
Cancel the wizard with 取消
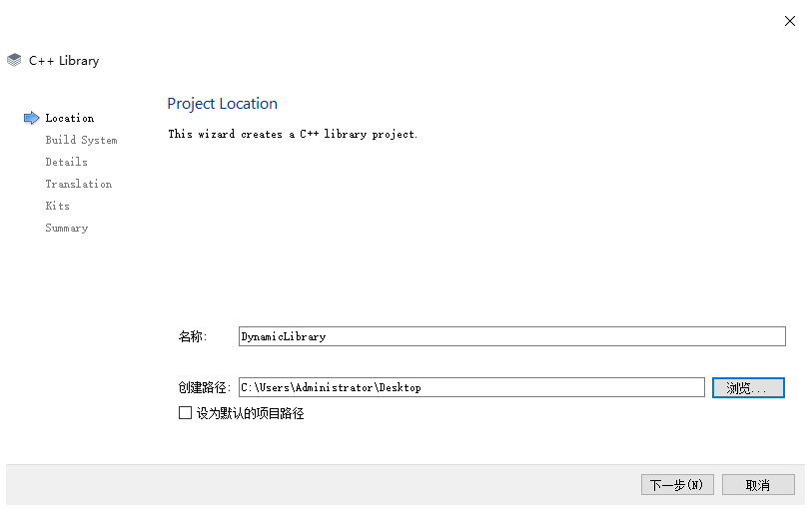click(x=758, y=485)
